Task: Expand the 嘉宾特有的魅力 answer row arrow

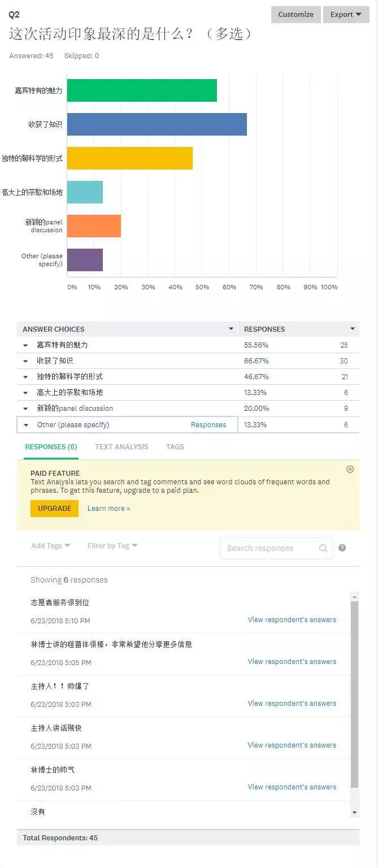Action: pos(25,345)
